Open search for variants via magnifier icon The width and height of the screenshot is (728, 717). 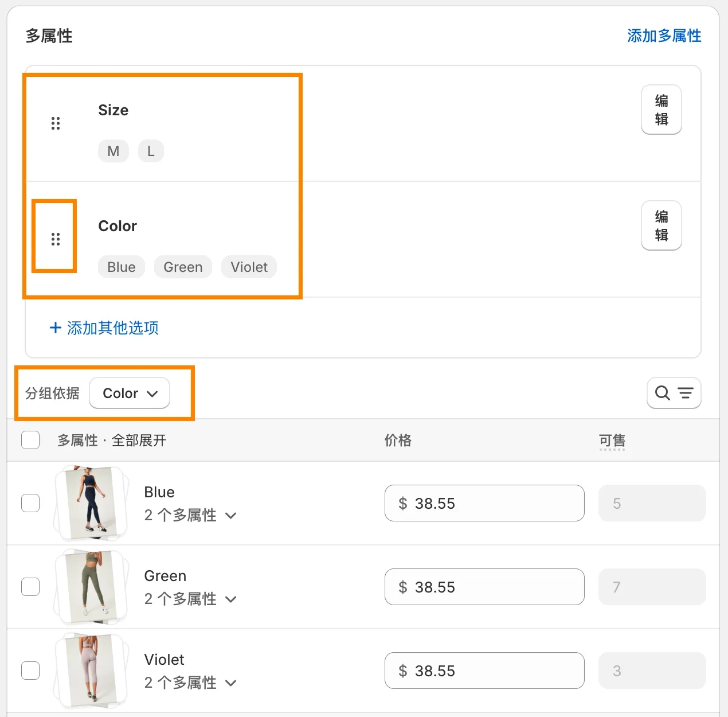pos(662,393)
